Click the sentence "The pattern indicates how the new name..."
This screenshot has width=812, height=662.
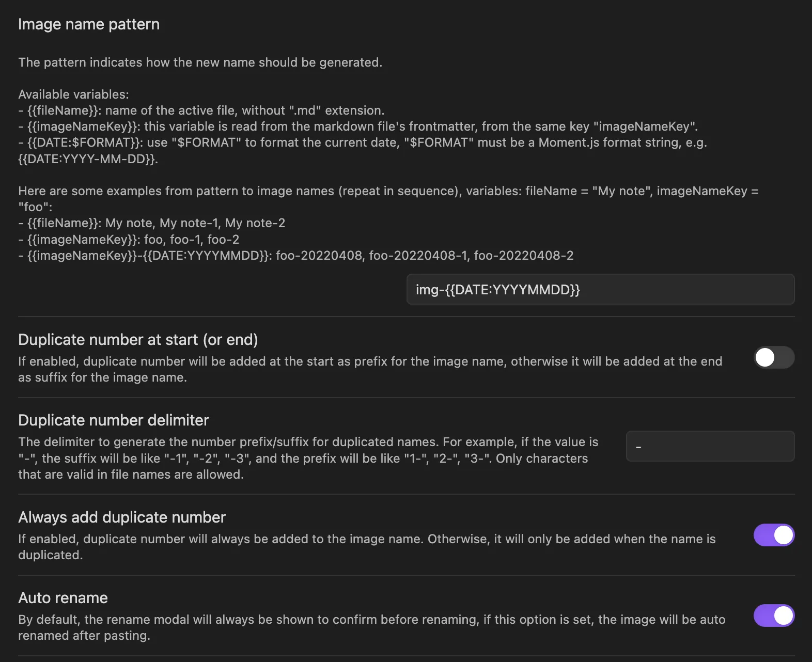pos(200,62)
